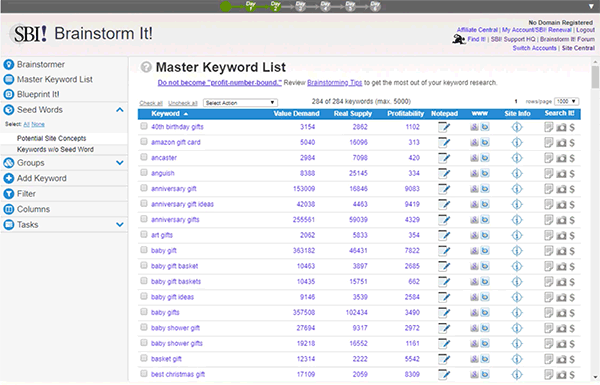Check the 40th birthday gifts checkbox
The height and width of the screenshot is (385, 600).
[x=143, y=126]
